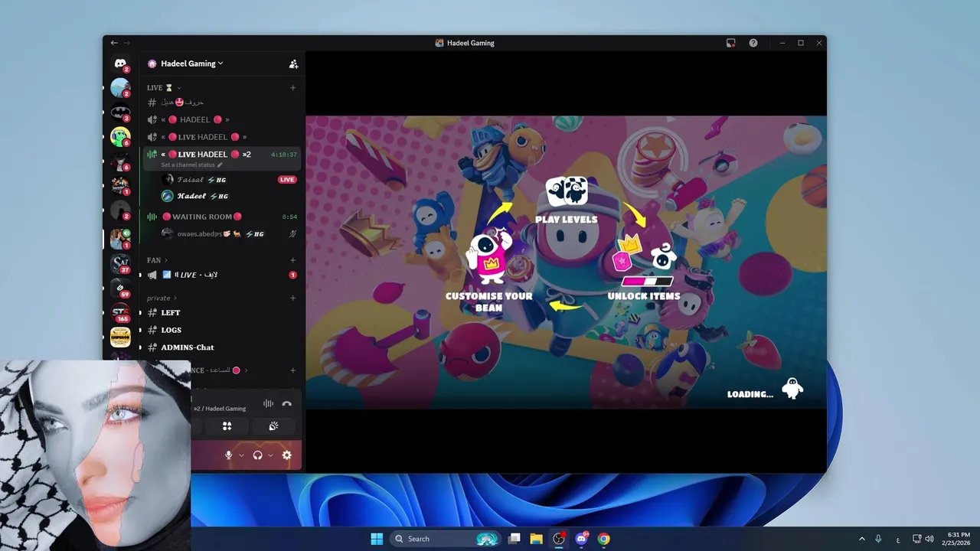The width and height of the screenshot is (980, 551).
Task: Toggle the taskbar microphone tray icon
Action: point(878,539)
